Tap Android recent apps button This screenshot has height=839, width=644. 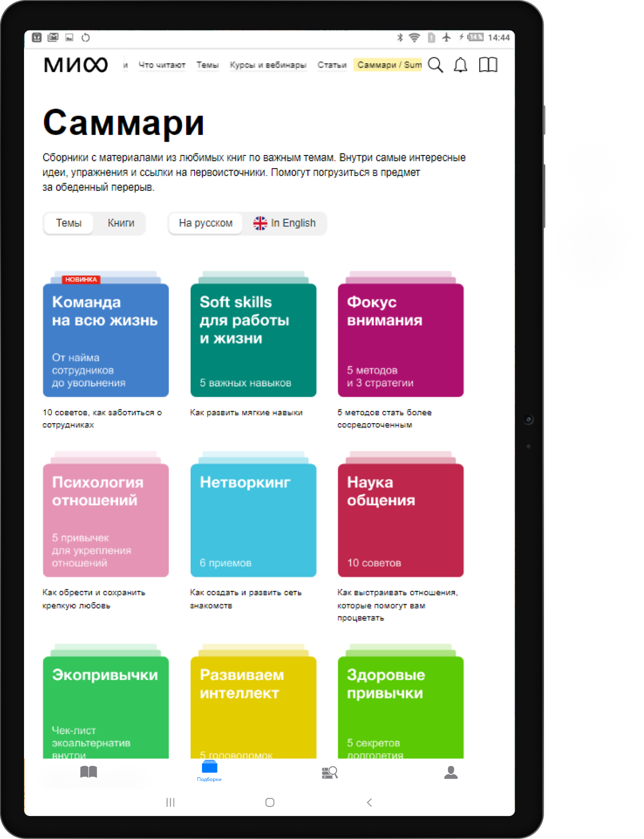tap(171, 802)
